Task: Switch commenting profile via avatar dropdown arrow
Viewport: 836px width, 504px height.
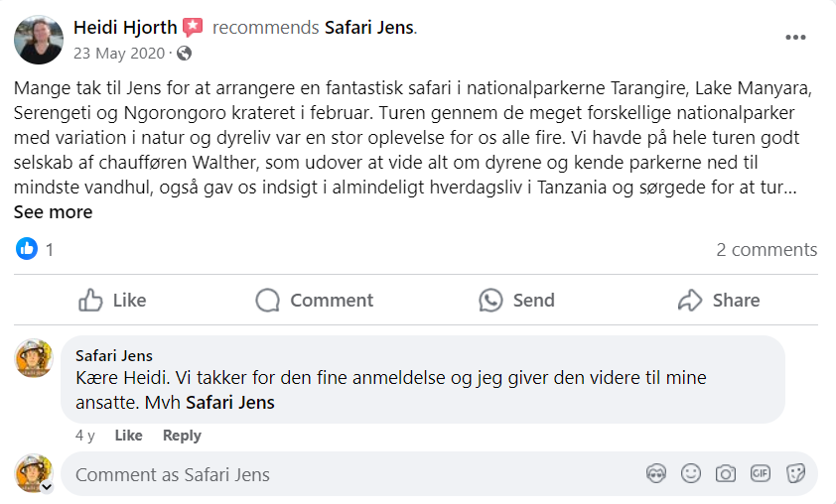Action: tap(46, 487)
